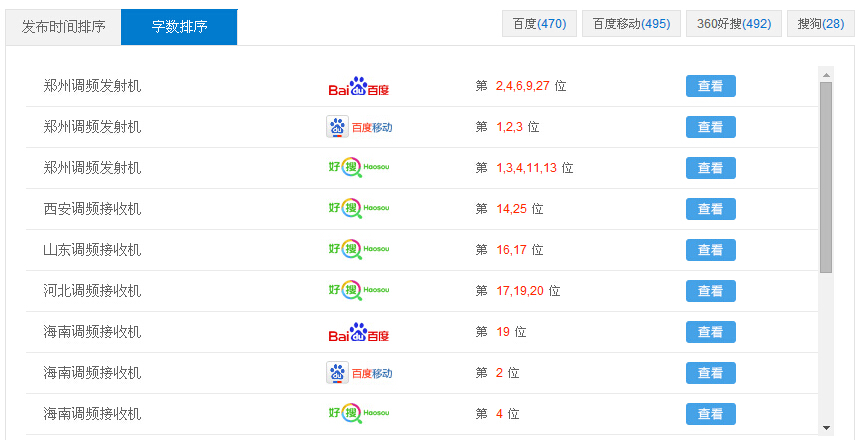Viewport: 856px width, 440px height.
Task: Open 查看 for 山东调频接收机
Action: tap(711, 250)
